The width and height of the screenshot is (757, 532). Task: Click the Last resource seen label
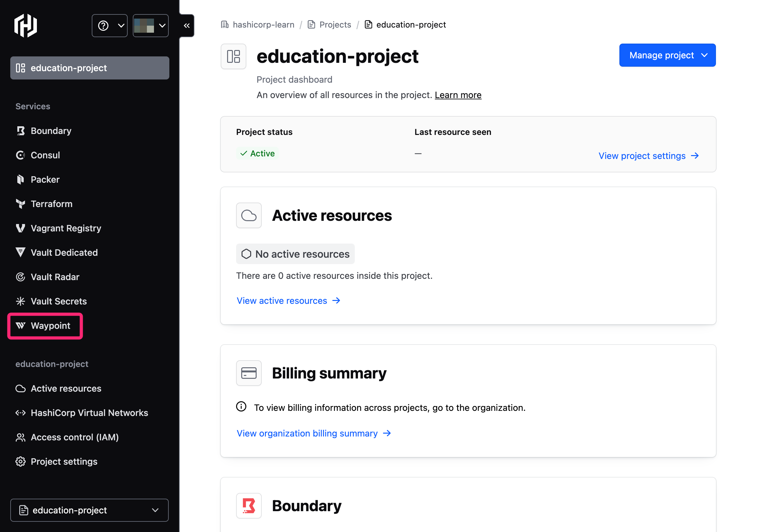tap(453, 132)
